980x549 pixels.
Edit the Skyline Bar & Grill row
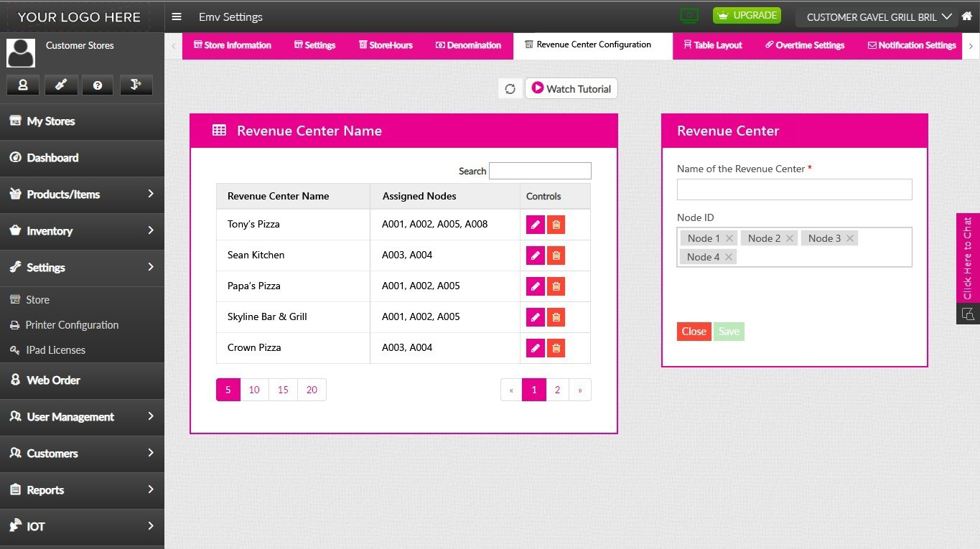click(x=536, y=317)
